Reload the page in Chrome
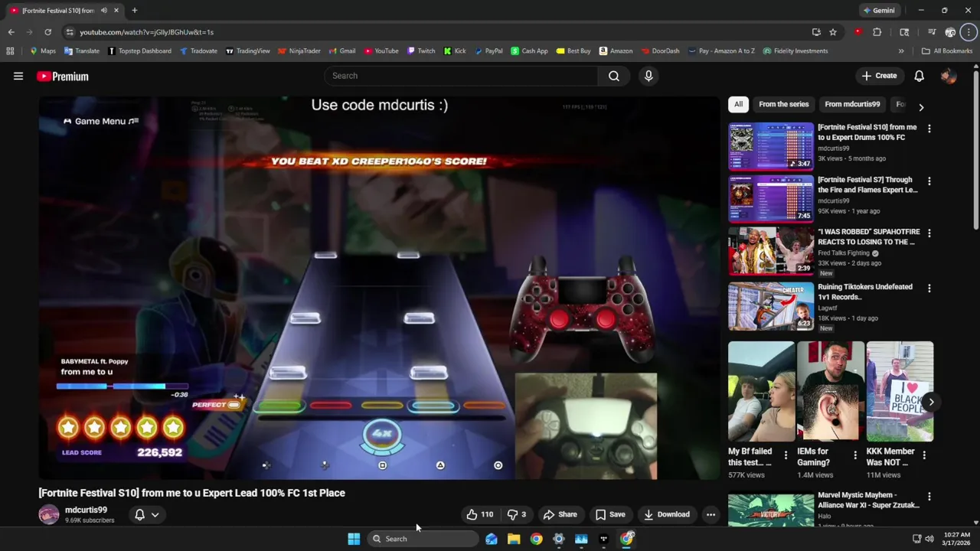 click(x=47, y=32)
